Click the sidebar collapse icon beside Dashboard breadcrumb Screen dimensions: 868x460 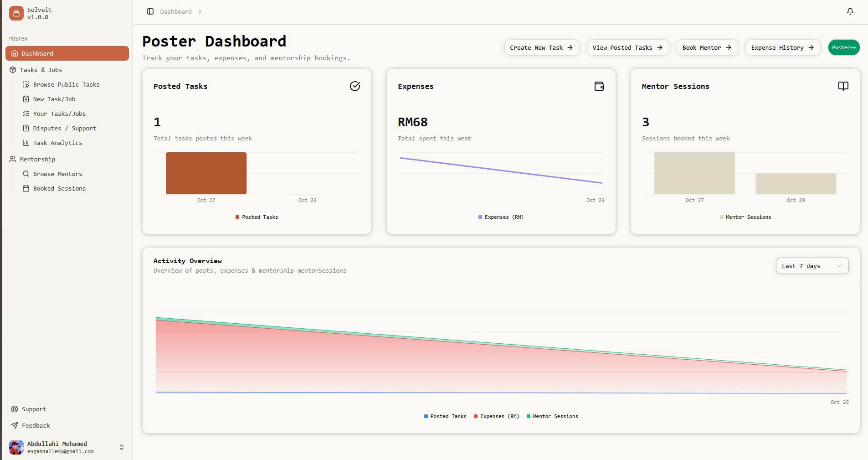pos(150,11)
